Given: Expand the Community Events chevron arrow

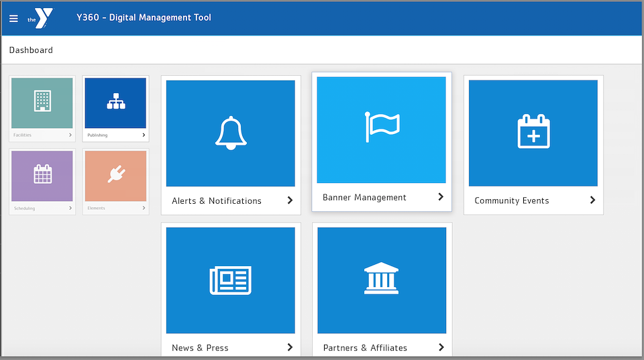Looking at the screenshot, I should (592, 200).
